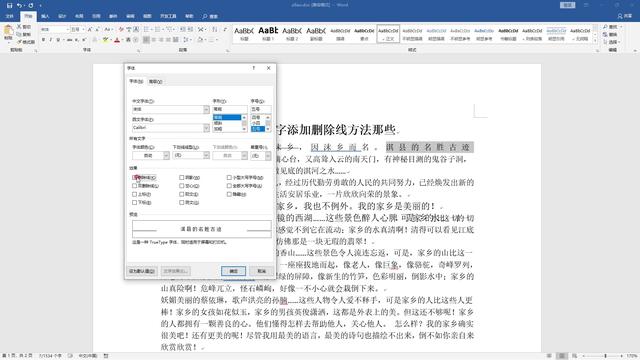Click the ribbon strikethrough abc icon

click(69, 40)
